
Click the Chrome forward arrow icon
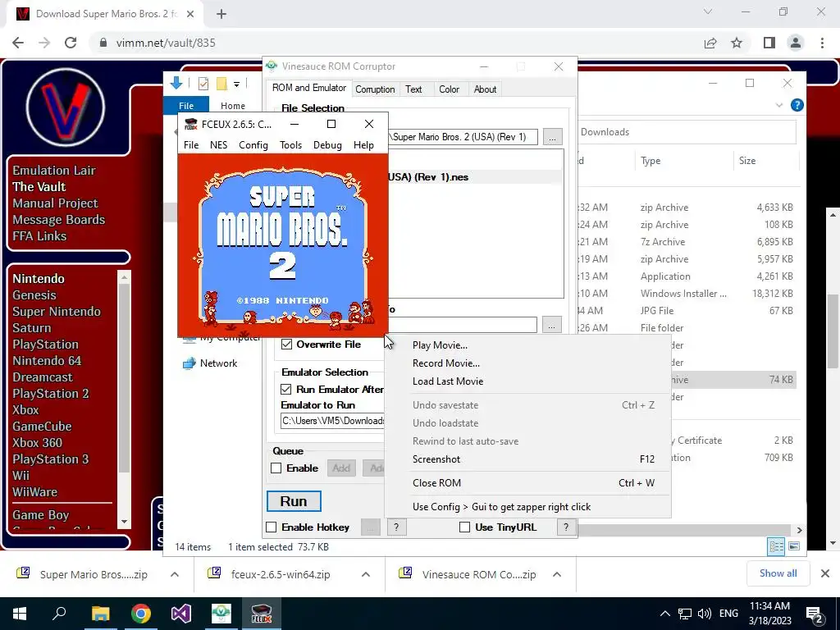tap(44, 43)
